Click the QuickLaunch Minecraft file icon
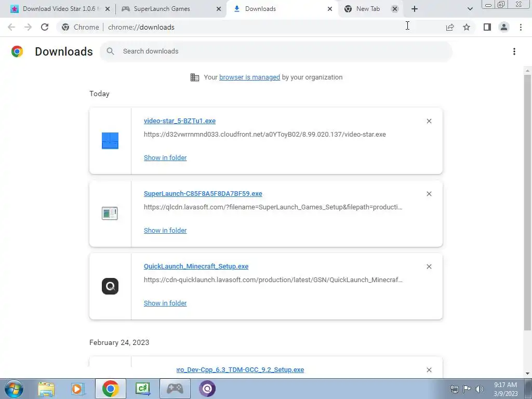 [110, 286]
